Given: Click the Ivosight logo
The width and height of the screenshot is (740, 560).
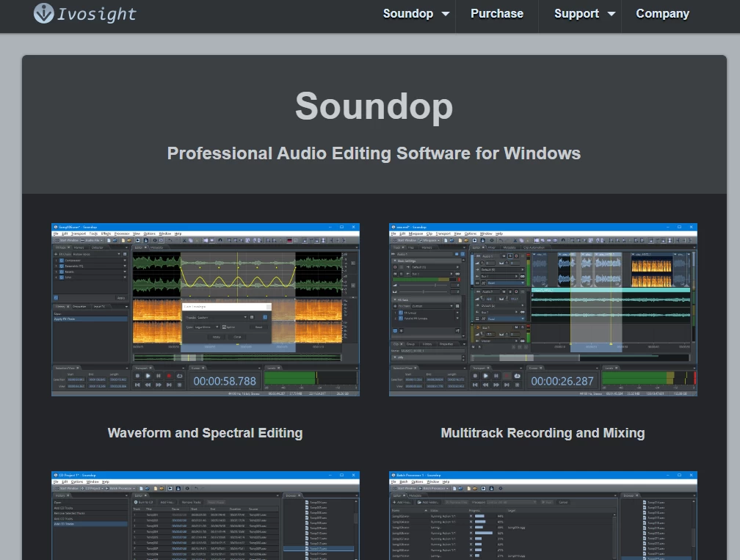Looking at the screenshot, I should pos(85,14).
